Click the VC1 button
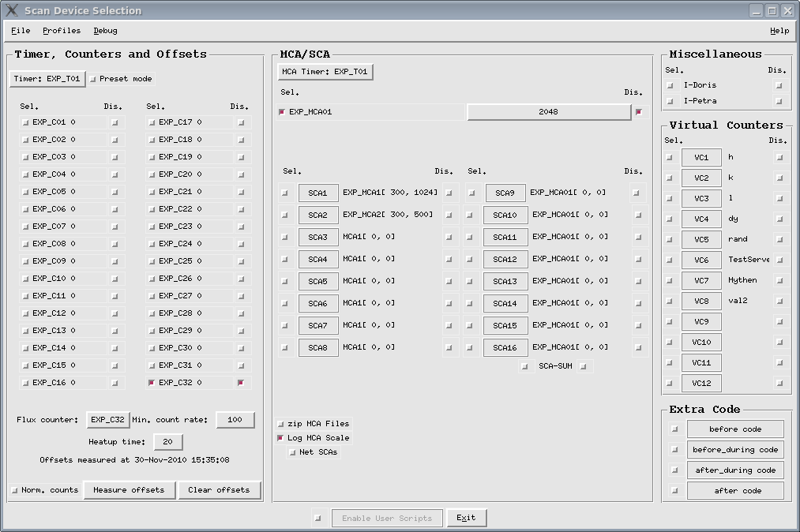The width and height of the screenshot is (800, 532). [x=701, y=158]
